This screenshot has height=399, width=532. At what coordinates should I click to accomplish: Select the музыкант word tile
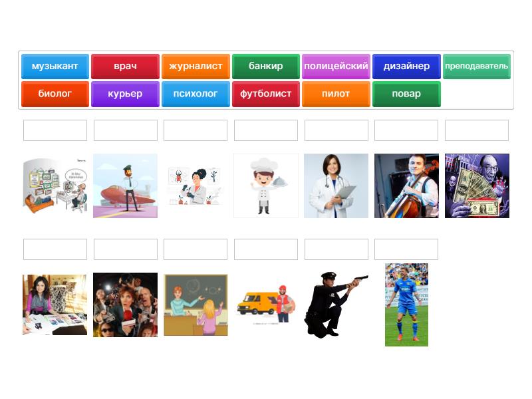55,66
